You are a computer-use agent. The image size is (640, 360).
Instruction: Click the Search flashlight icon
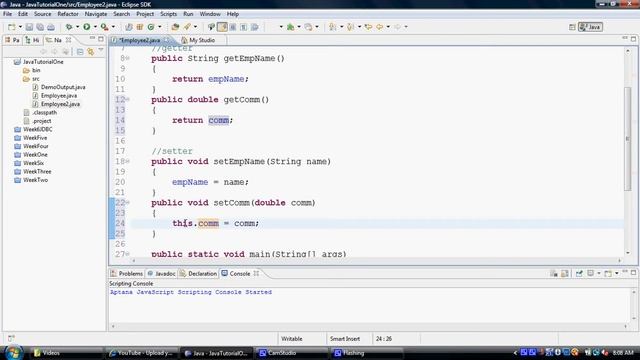(x=187, y=27)
